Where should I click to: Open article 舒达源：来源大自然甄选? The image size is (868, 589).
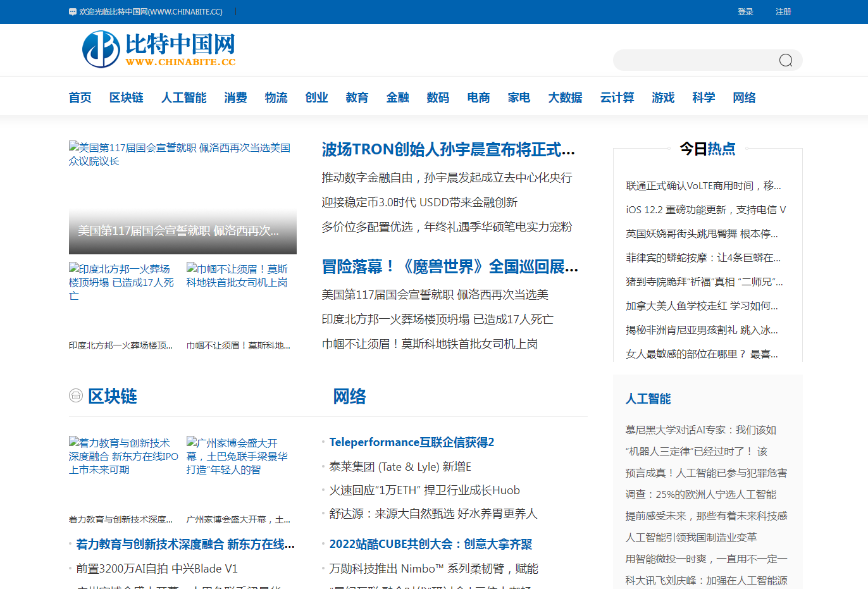433,514
